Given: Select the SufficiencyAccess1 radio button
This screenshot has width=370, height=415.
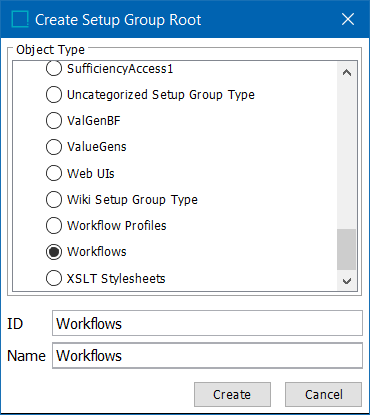Looking at the screenshot, I should 54,69.
